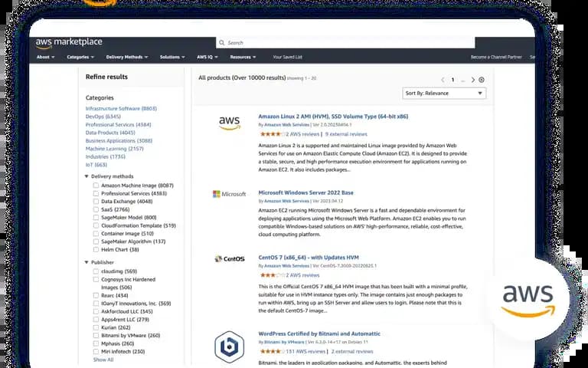Open the CentOS logo thumbnail
The width and height of the screenshot is (588, 368).
(x=229, y=258)
